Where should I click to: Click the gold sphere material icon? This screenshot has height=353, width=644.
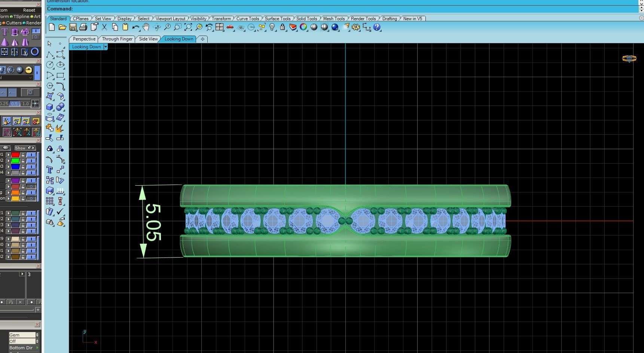[x=28, y=70]
